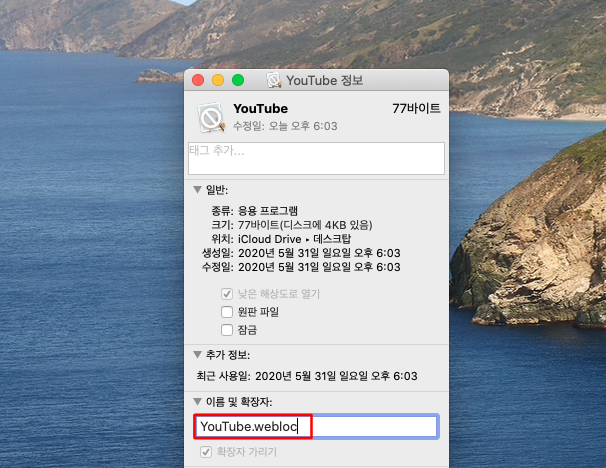
Task: Zoom the info window with the green button
Action: 238,80
